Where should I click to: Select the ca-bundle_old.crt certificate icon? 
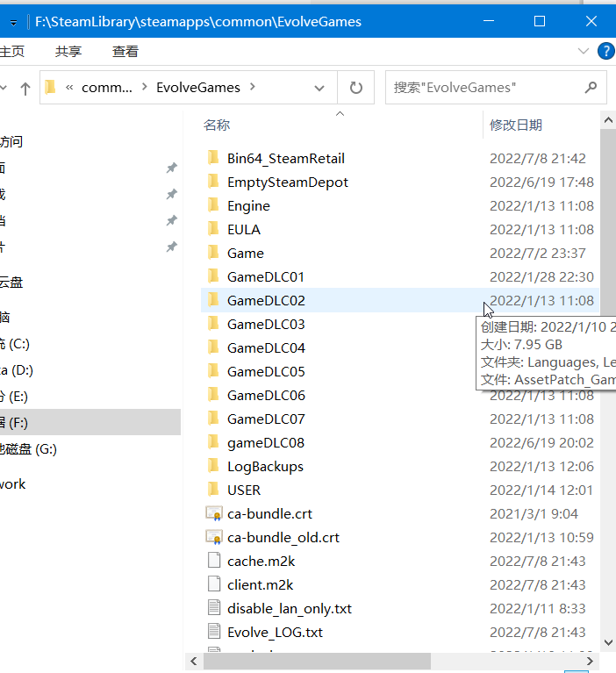click(x=214, y=537)
